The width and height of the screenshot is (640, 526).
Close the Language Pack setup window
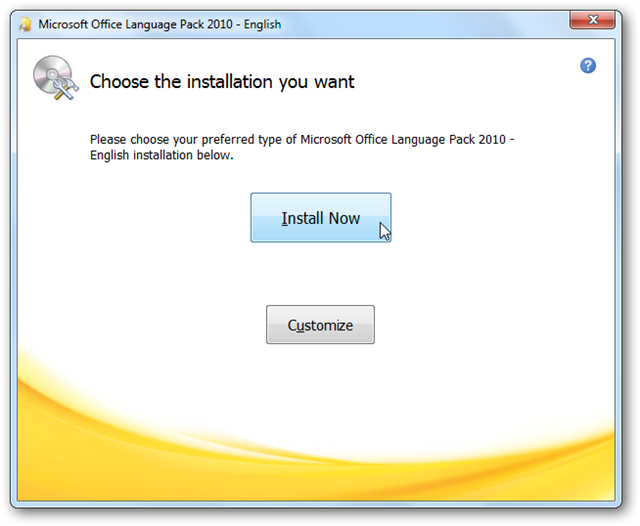coord(592,20)
